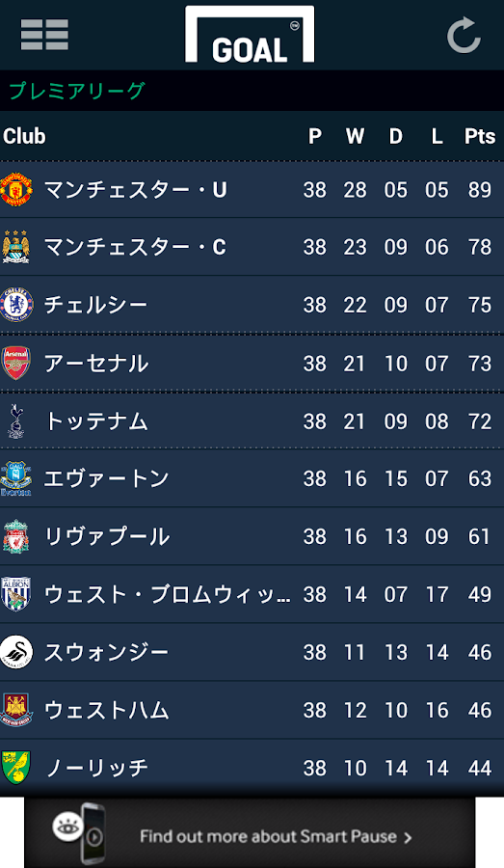Click the GOAL logo in header
The image size is (504, 868).
250,35
